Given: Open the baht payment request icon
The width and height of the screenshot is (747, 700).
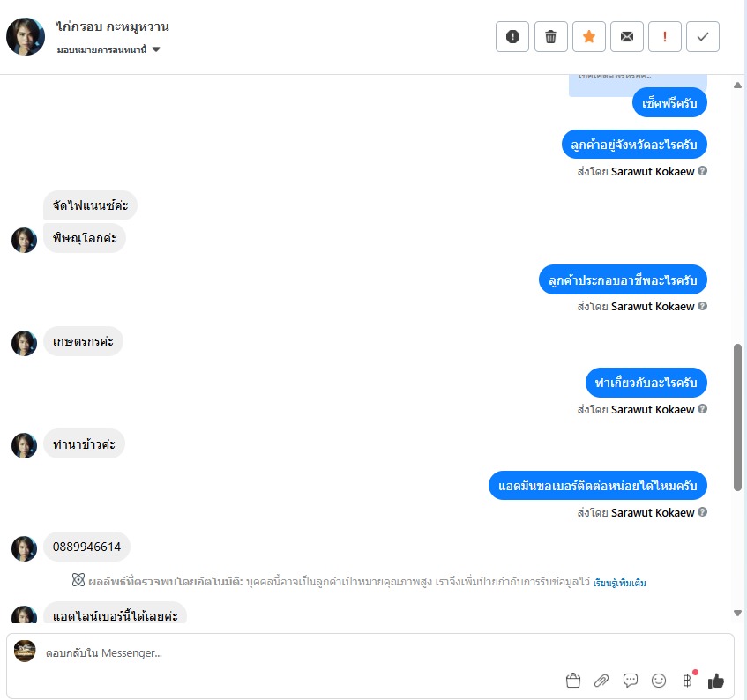Looking at the screenshot, I should click(687, 681).
